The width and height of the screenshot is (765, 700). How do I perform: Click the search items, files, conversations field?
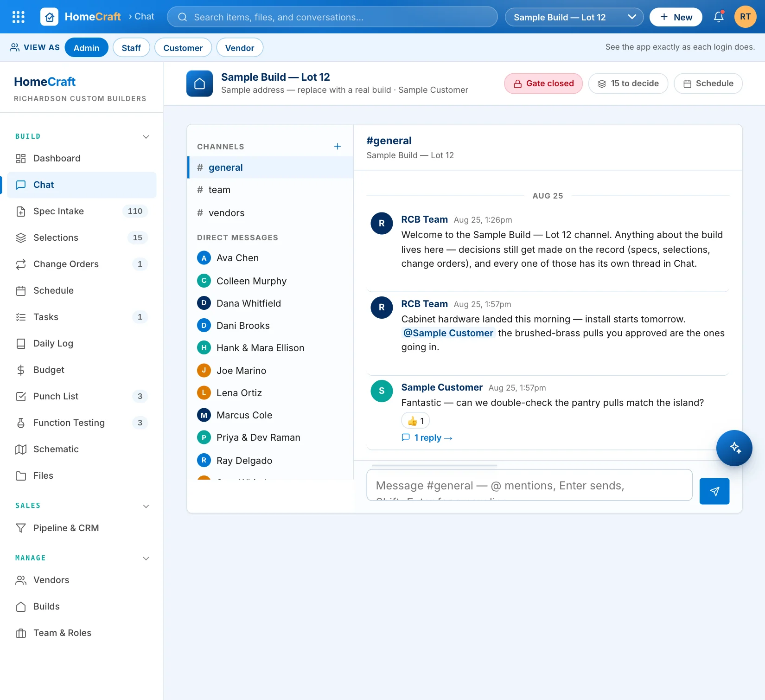pyautogui.click(x=332, y=17)
